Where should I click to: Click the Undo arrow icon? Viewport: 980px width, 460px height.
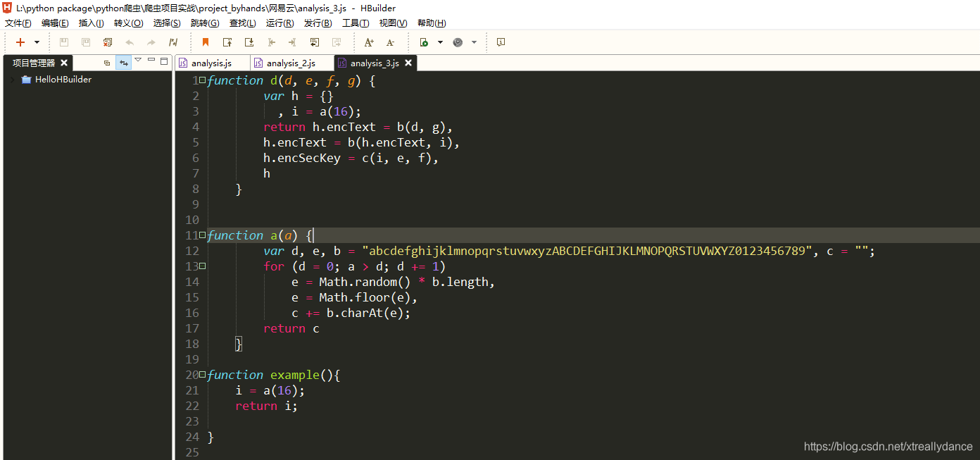130,42
